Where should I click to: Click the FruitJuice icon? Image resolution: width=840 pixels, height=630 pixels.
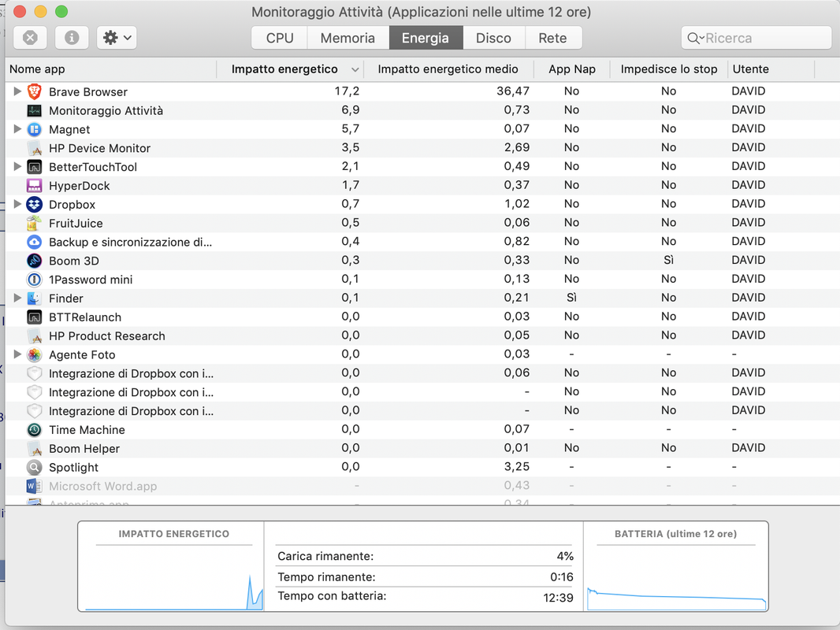[35, 223]
